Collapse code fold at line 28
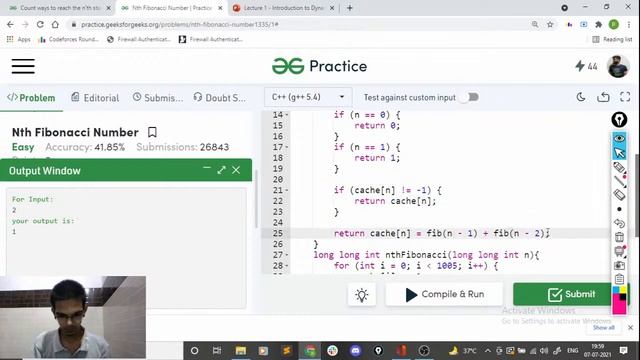The image size is (640, 360). (x=287, y=266)
